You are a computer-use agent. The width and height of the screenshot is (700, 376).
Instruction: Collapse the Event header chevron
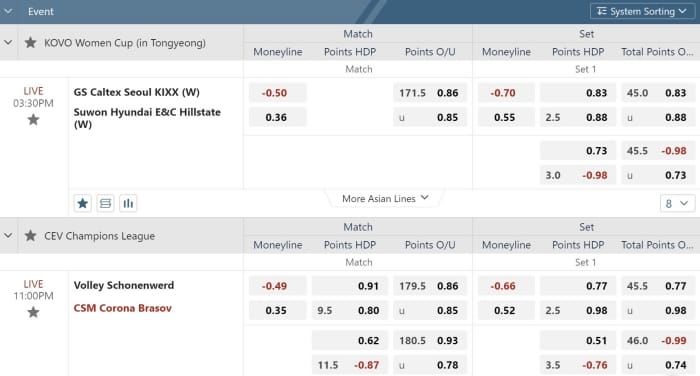click(8, 11)
